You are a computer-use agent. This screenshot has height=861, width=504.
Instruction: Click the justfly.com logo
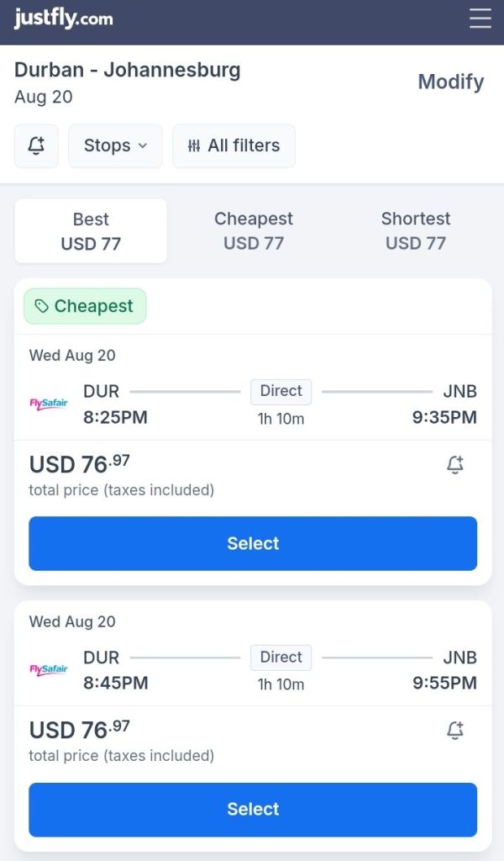pos(63,18)
